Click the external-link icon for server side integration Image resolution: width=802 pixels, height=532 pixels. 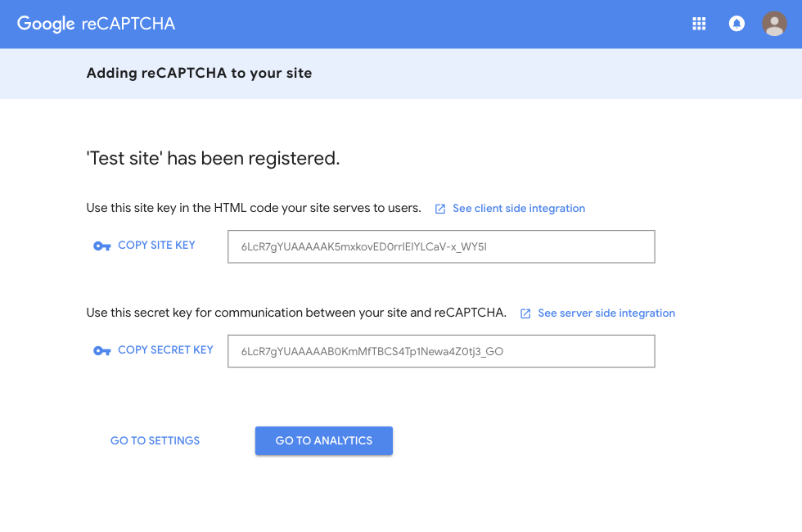[x=525, y=313]
